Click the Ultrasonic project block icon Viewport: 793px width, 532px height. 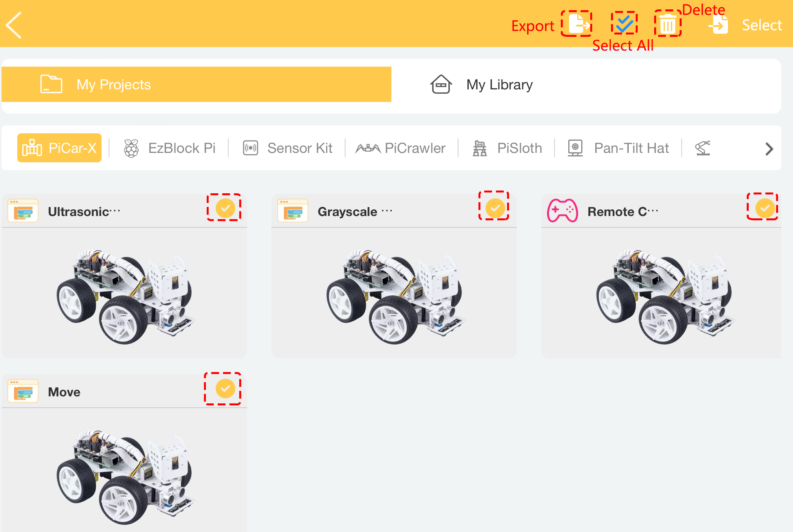pos(23,211)
